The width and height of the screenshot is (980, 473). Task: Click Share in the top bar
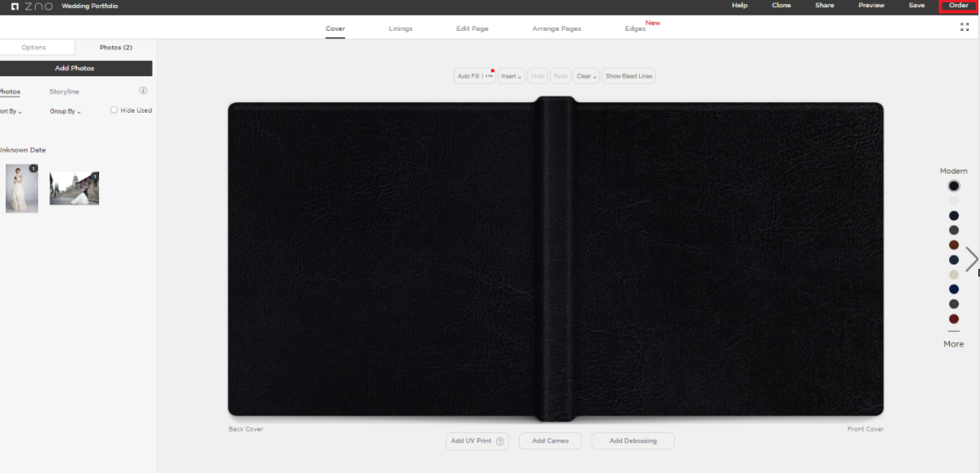pos(824,6)
